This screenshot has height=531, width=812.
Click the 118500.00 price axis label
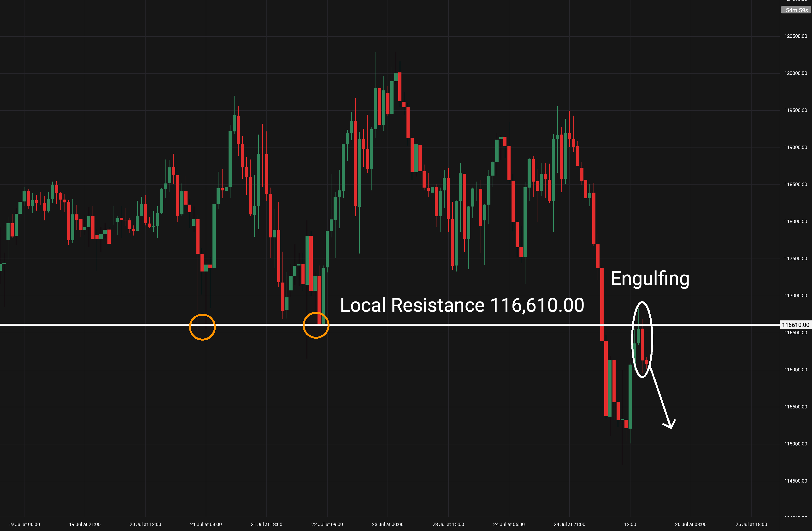(x=796, y=184)
